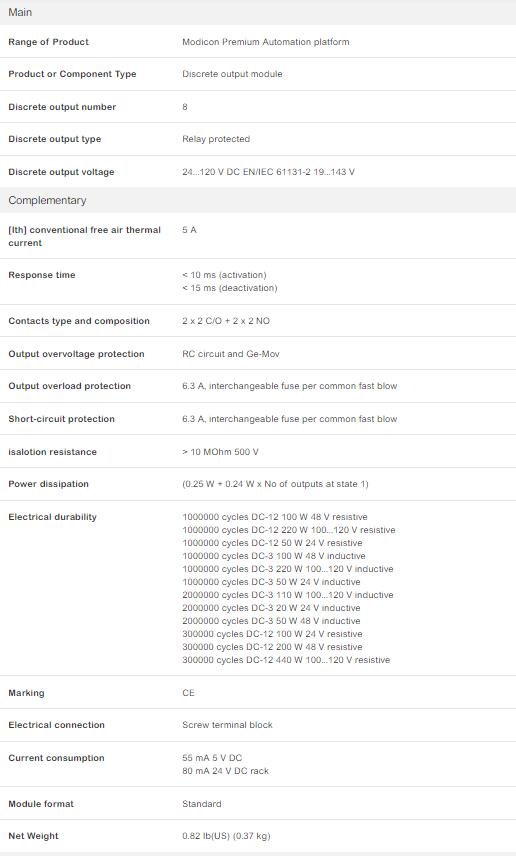Select the Discrete output module value
The height and width of the screenshot is (856, 516).
click(x=232, y=74)
